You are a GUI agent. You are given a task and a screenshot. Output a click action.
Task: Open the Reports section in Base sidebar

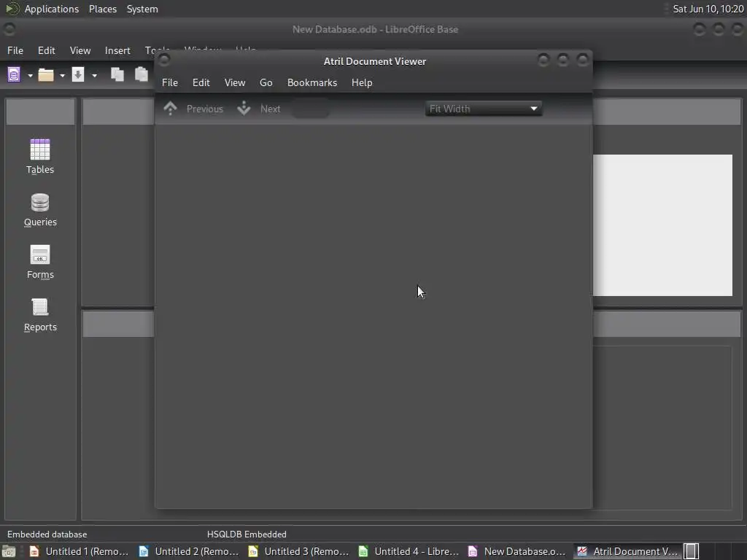click(40, 315)
